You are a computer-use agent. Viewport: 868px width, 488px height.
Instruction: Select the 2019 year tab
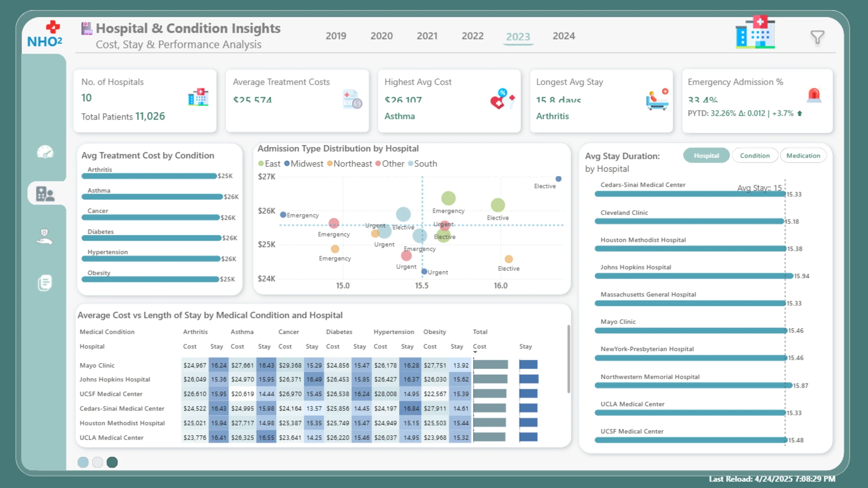(x=336, y=36)
